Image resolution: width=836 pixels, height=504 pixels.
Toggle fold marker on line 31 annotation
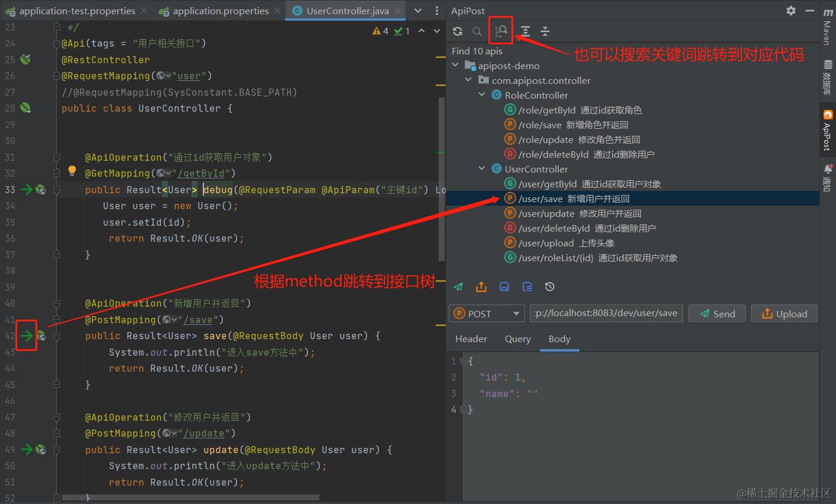[57, 157]
